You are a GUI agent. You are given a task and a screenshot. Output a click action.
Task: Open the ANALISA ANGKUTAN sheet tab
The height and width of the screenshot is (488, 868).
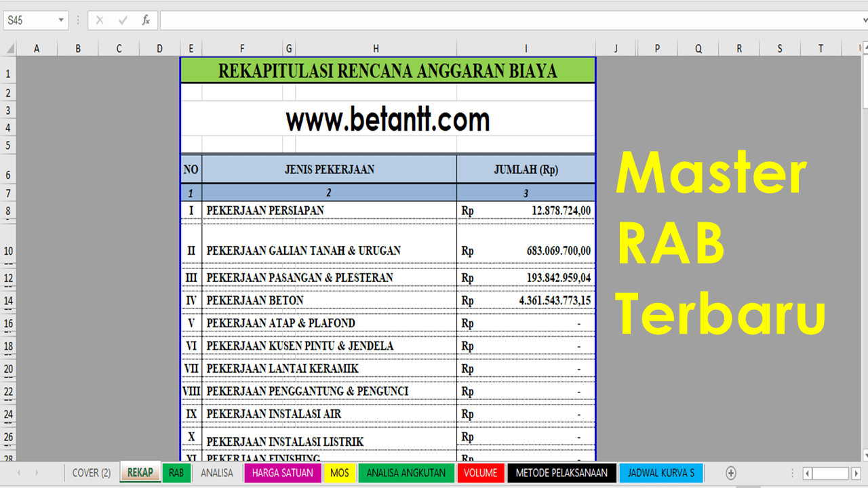(x=406, y=473)
